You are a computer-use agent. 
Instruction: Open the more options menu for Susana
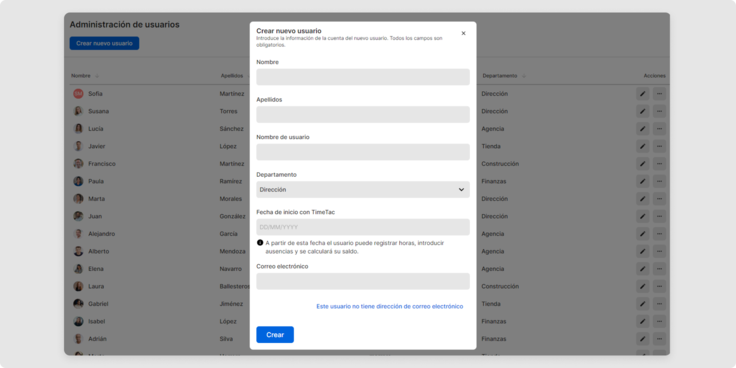coord(659,111)
